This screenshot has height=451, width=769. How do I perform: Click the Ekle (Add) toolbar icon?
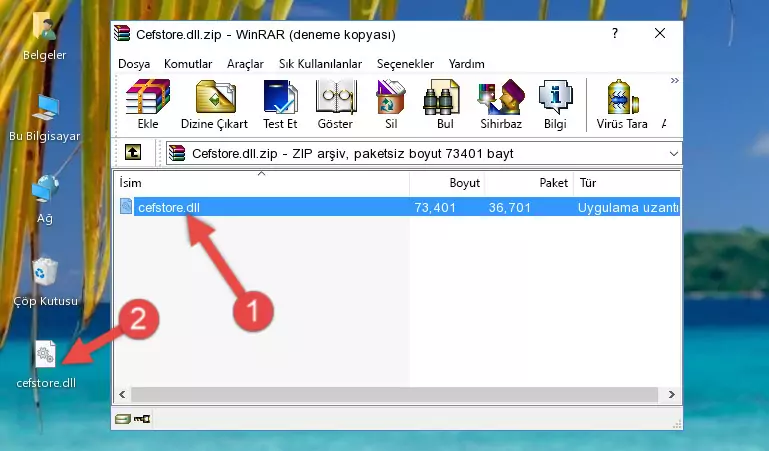tap(148, 104)
